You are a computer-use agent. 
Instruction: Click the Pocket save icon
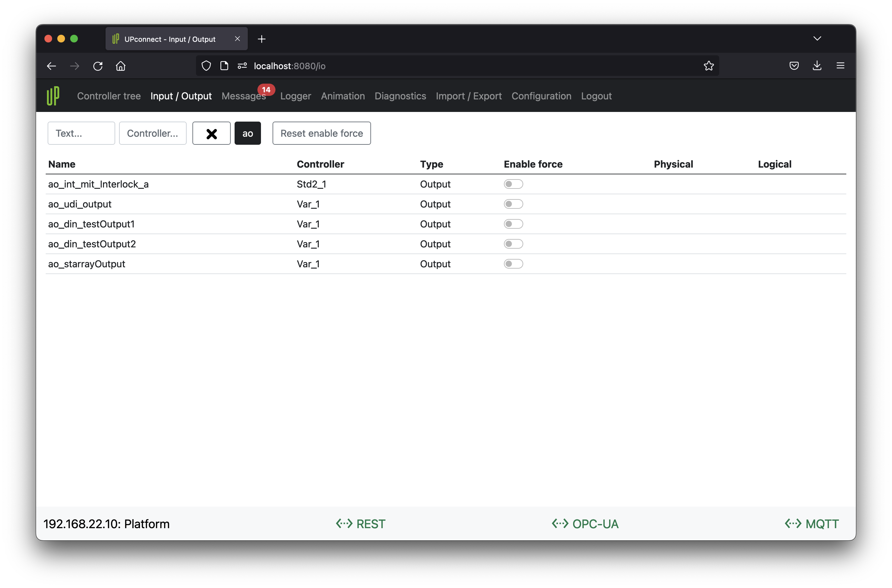pos(794,66)
